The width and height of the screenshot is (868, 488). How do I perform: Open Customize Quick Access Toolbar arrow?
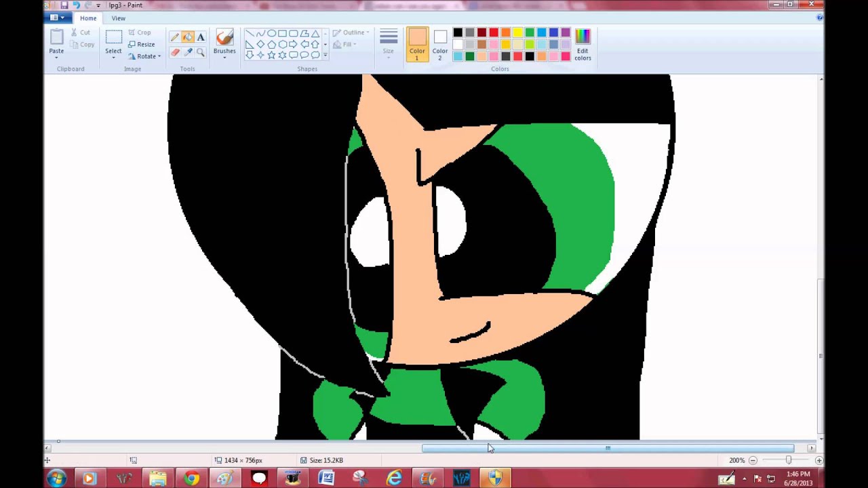[98, 5]
